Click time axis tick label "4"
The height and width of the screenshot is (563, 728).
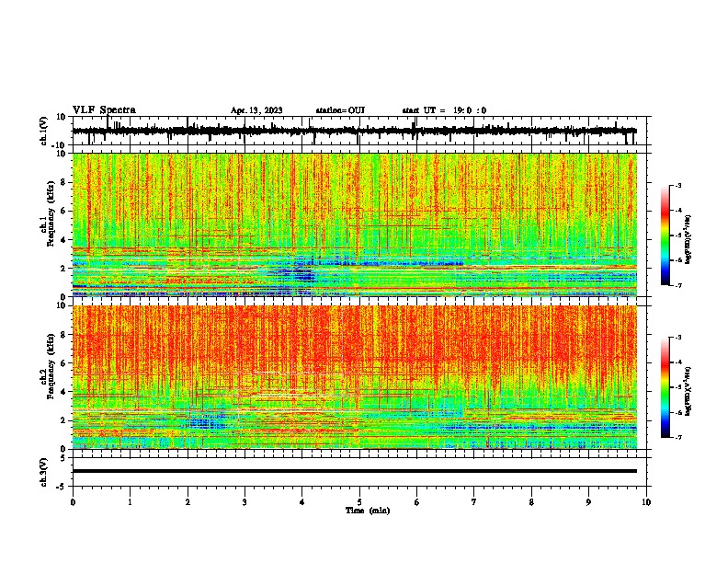pos(302,502)
